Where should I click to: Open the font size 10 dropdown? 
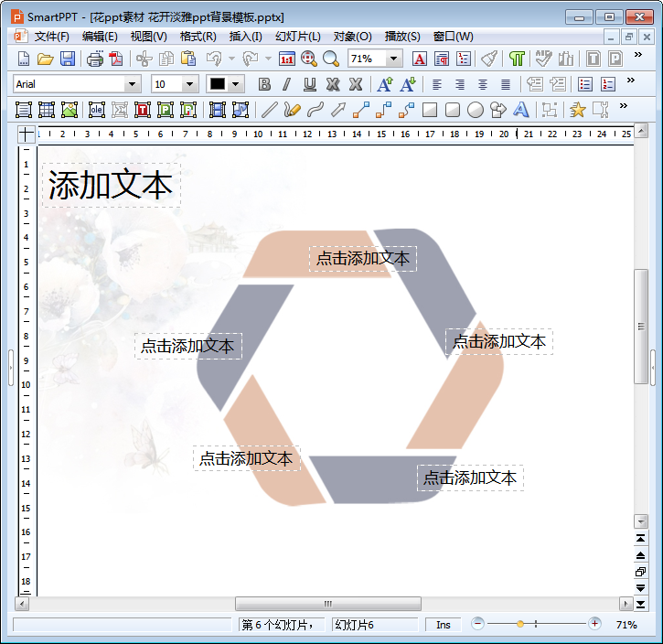[190, 84]
